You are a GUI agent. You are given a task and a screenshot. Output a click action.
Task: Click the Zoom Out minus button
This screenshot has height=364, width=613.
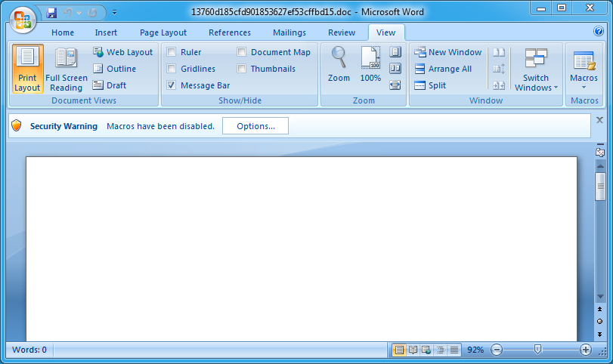[x=497, y=350]
